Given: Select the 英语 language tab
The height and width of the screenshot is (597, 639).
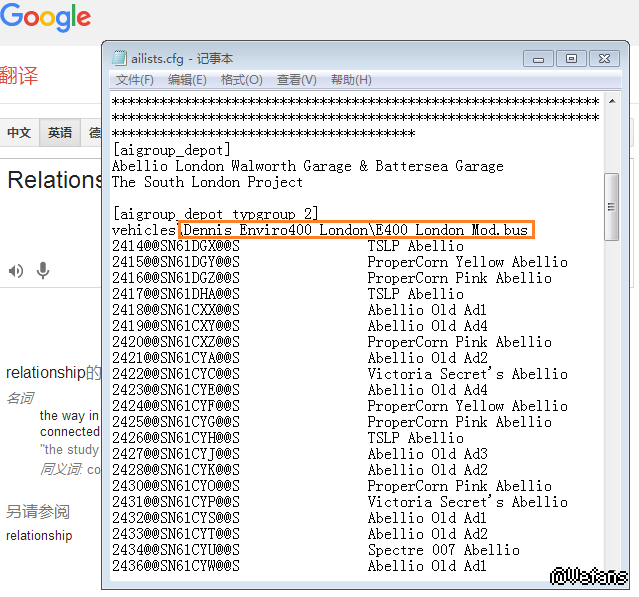Looking at the screenshot, I should 59,132.
